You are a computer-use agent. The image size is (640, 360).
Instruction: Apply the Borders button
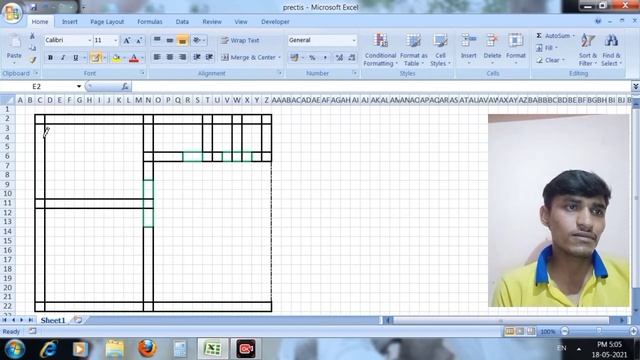click(x=96, y=58)
